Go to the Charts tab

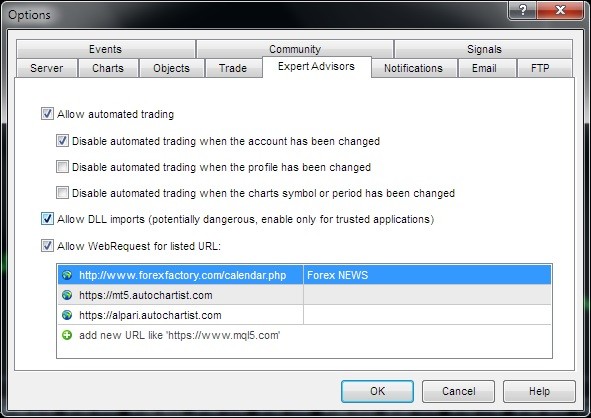pyautogui.click(x=108, y=68)
